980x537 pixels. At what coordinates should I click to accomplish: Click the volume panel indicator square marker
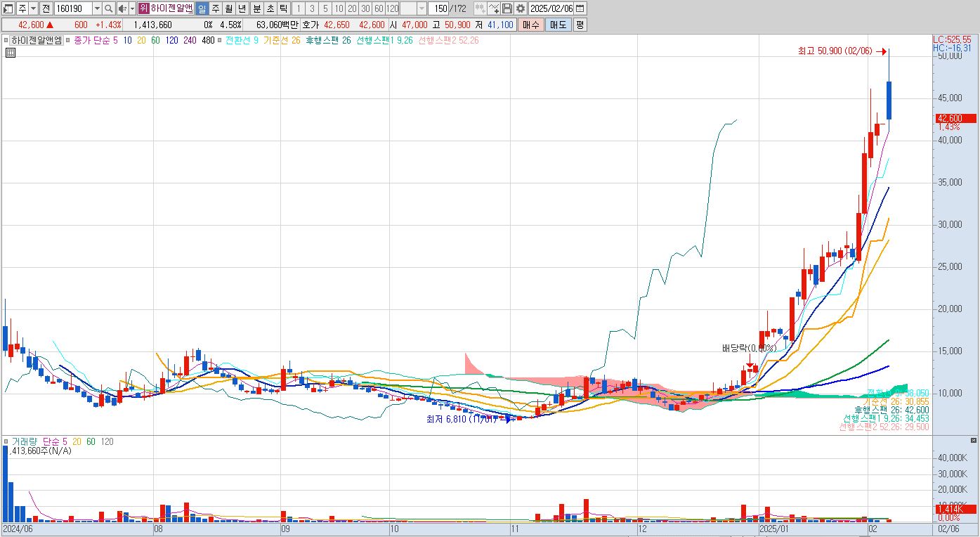click(x=6, y=441)
